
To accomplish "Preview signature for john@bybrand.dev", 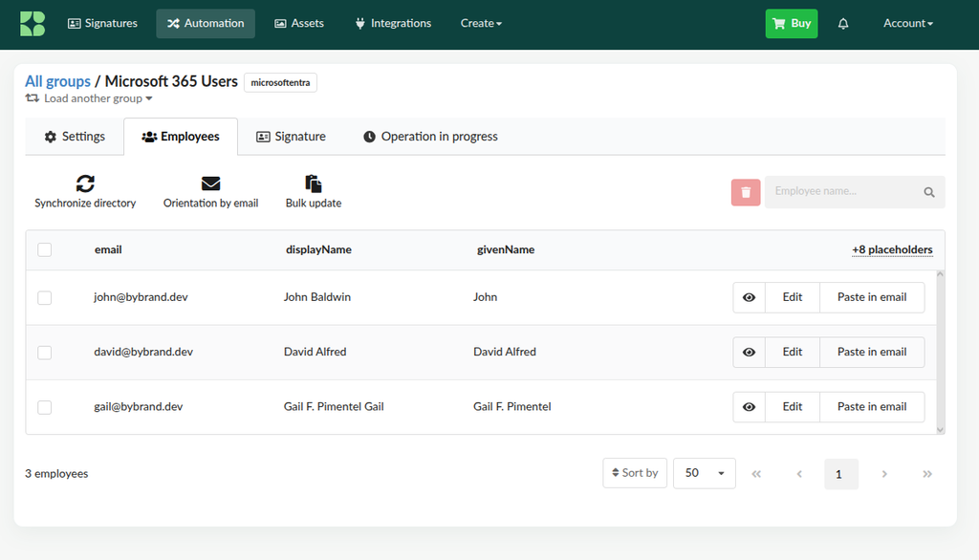I will (x=750, y=297).
